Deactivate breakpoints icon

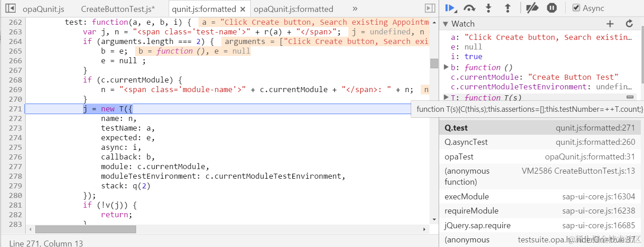(x=532, y=8)
